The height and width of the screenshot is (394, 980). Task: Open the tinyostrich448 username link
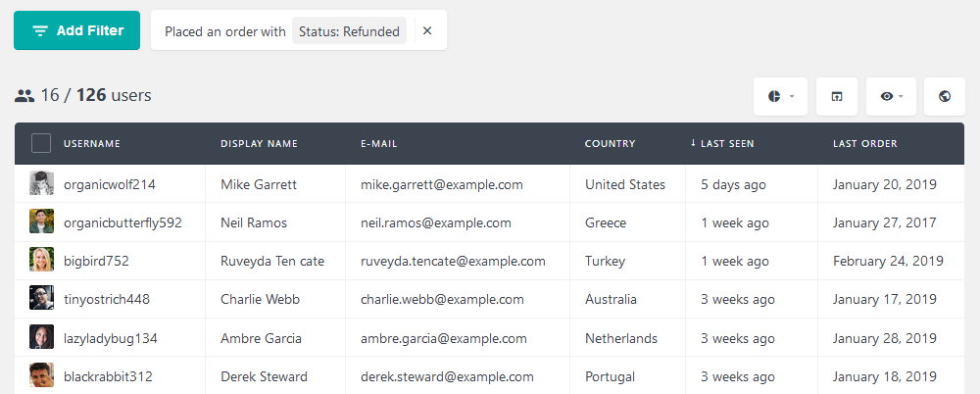pos(107,299)
